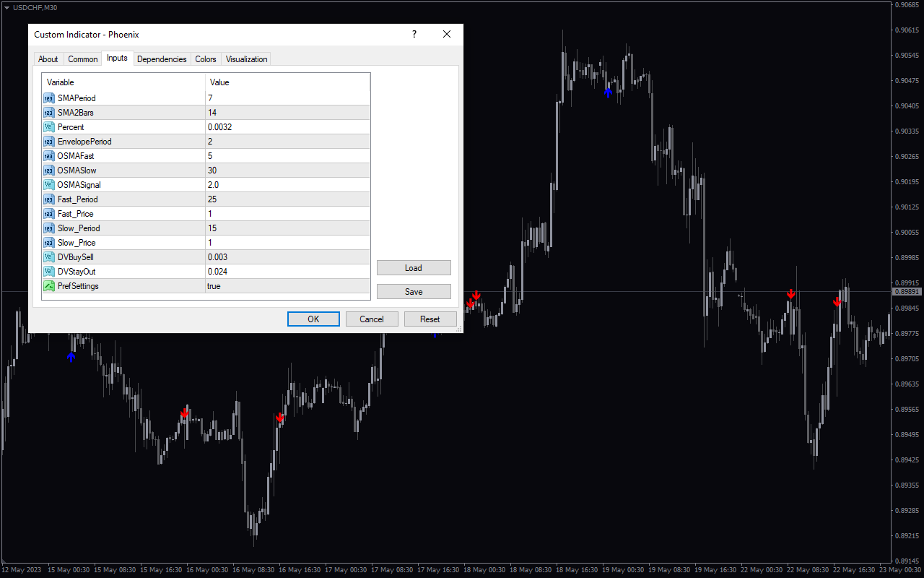Click the Value column header
The height and width of the screenshot is (578, 924).
(x=287, y=82)
